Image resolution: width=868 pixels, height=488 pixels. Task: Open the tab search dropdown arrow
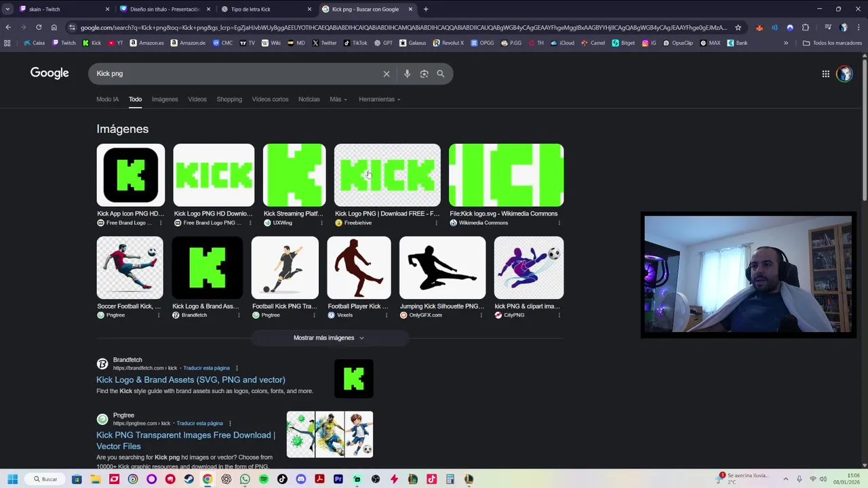[7, 9]
